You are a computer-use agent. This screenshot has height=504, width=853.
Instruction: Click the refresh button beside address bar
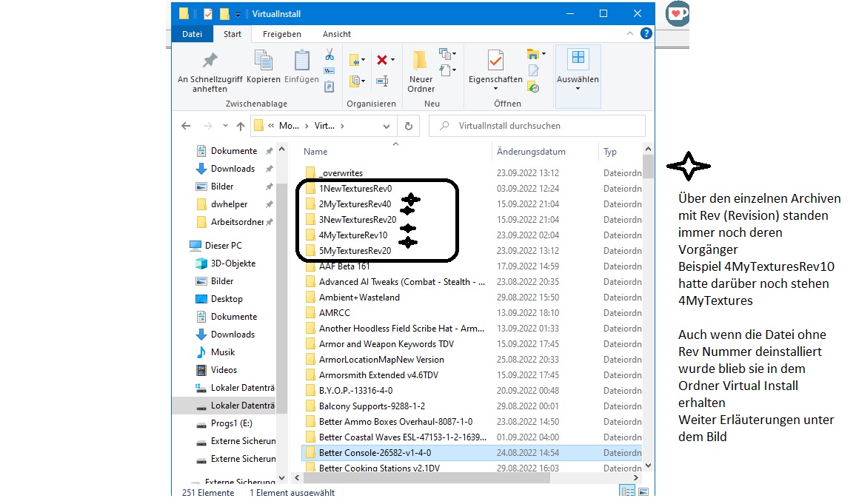pos(408,126)
